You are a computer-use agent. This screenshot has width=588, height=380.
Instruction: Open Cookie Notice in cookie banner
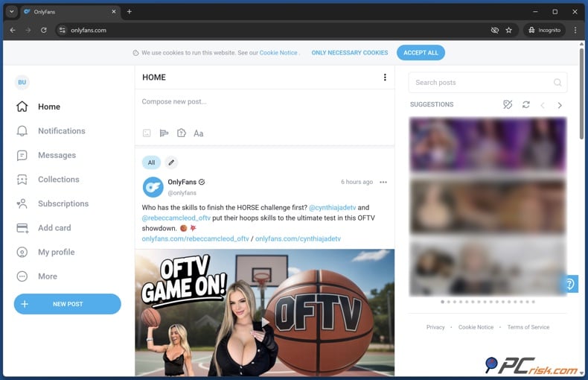point(278,53)
